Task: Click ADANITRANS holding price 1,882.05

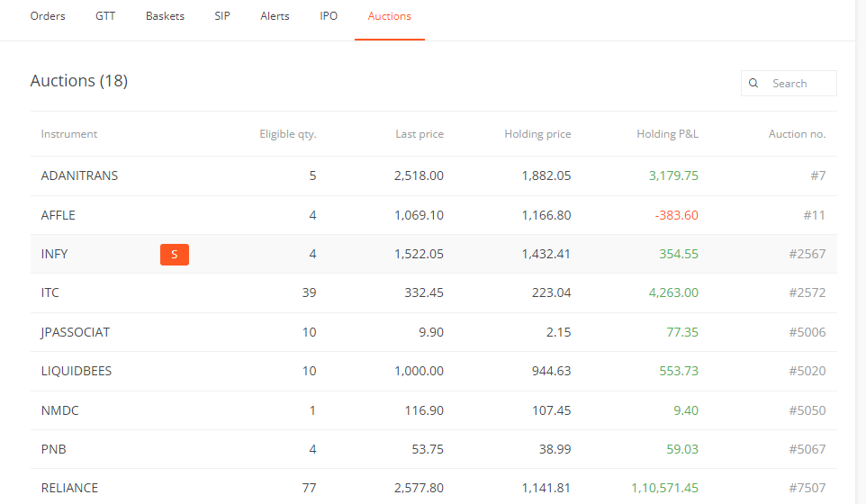Action: 546,175
